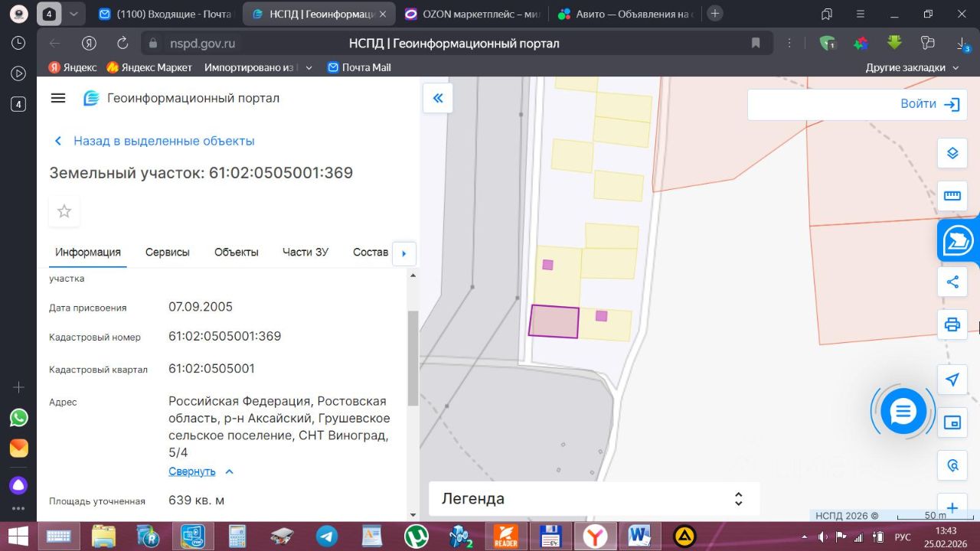The width and height of the screenshot is (980, 551).
Task: Locate my position with arrow icon
Action: 952,380
